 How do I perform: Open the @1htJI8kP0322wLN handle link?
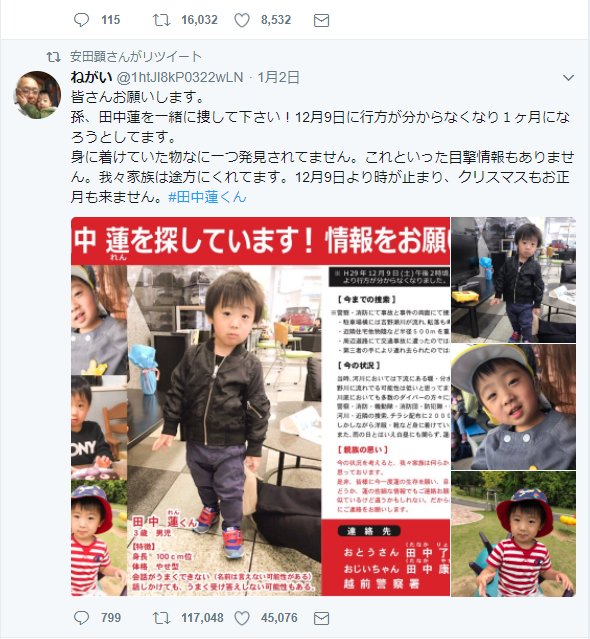pos(180,77)
